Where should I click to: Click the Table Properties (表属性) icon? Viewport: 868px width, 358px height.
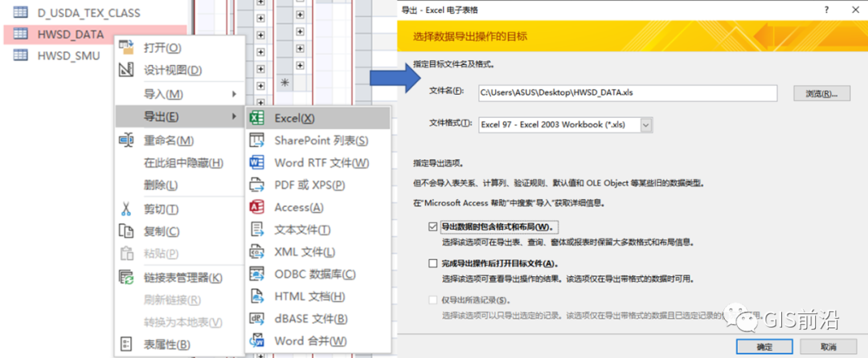(x=127, y=344)
